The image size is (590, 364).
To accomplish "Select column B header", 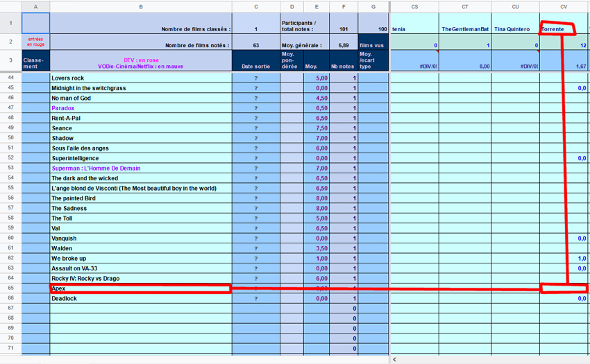I will pyautogui.click(x=141, y=7).
